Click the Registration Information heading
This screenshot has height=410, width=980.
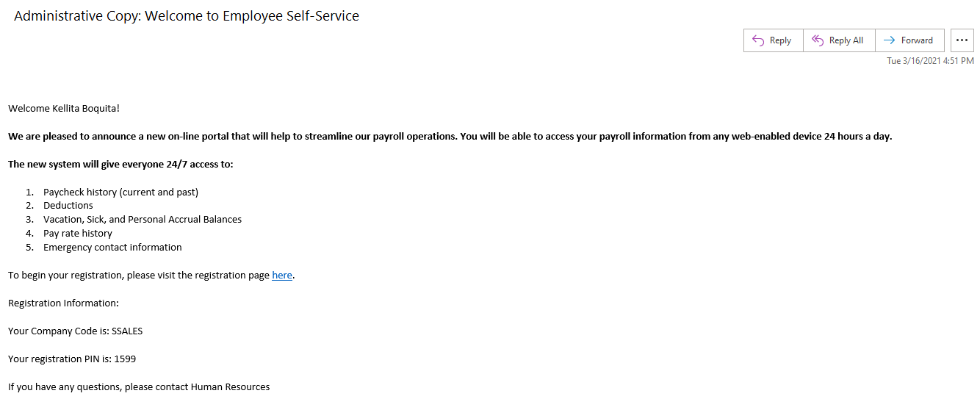pyautogui.click(x=63, y=303)
